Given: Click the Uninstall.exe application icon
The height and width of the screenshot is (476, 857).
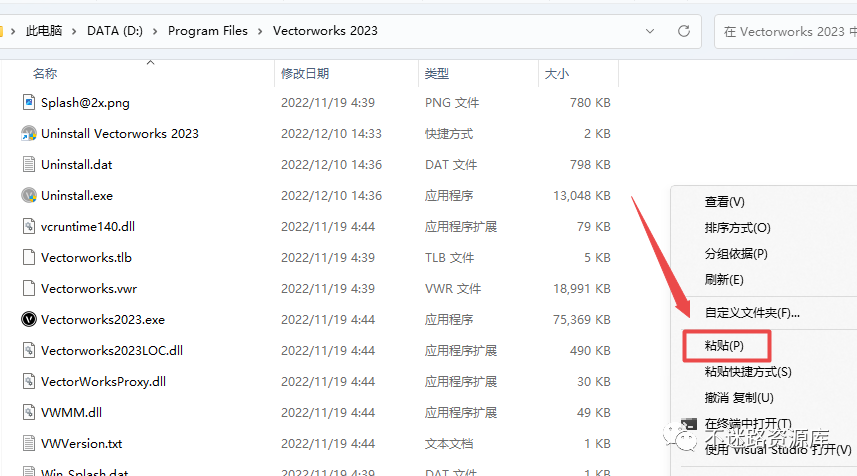Looking at the screenshot, I should [x=29, y=195].
